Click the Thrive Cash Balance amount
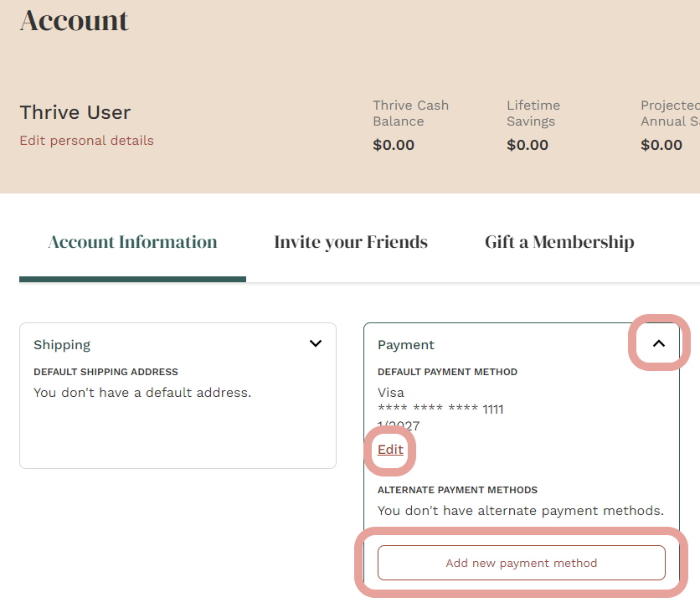The image size is (700, 613). tap(393, 144)
